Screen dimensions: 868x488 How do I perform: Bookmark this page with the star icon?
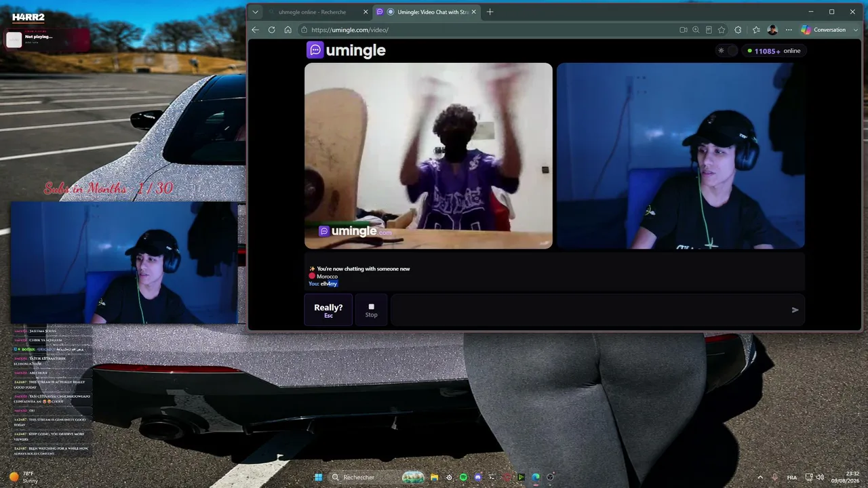722,30
